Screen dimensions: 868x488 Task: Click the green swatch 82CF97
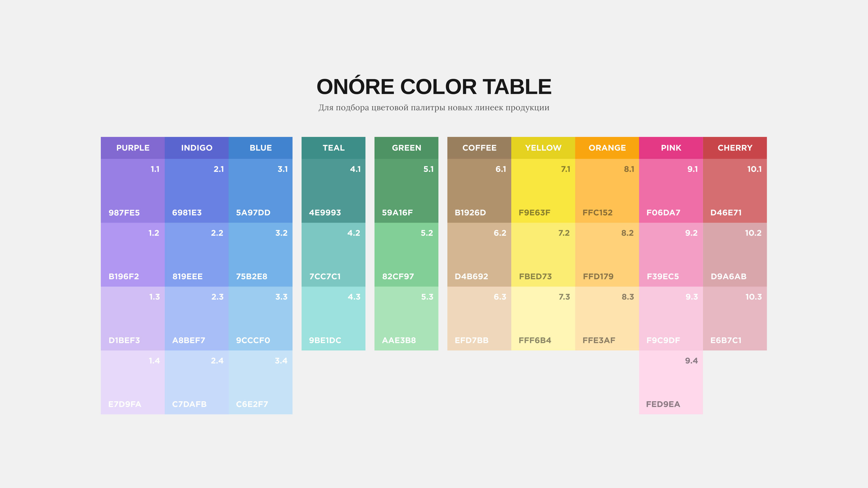pos(406,255)
